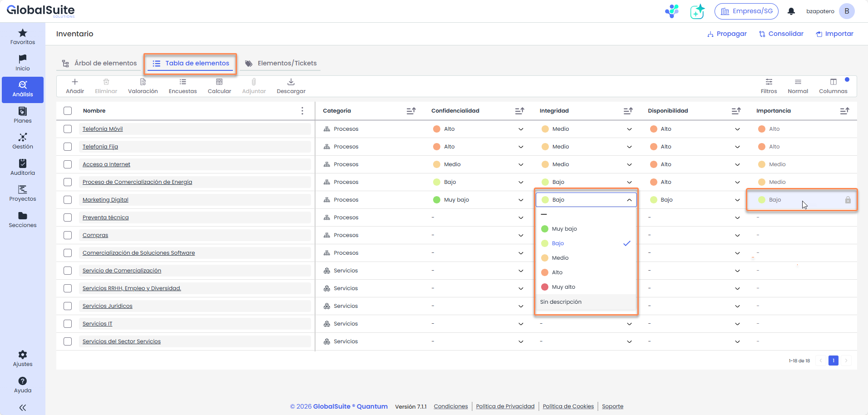The width and height of the screenshot is (868, 415).
Task: Click the Descargar download icon
Action: tap(291, 82)
